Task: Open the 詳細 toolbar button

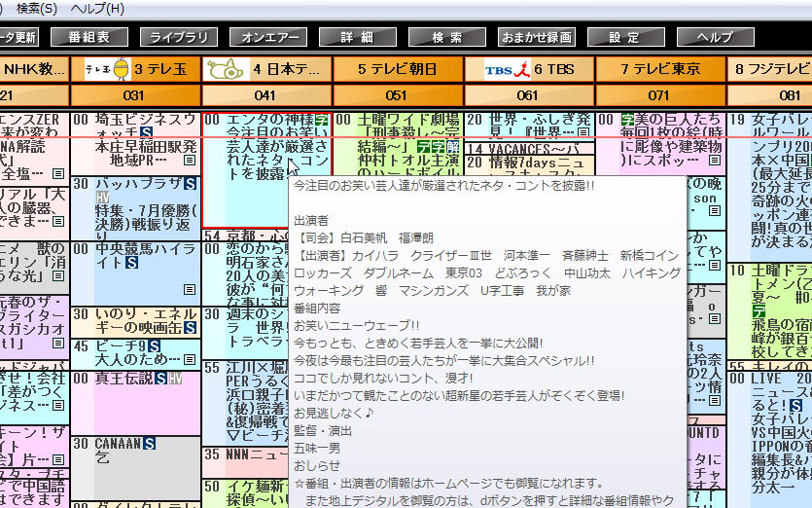Action: [358, 37]
